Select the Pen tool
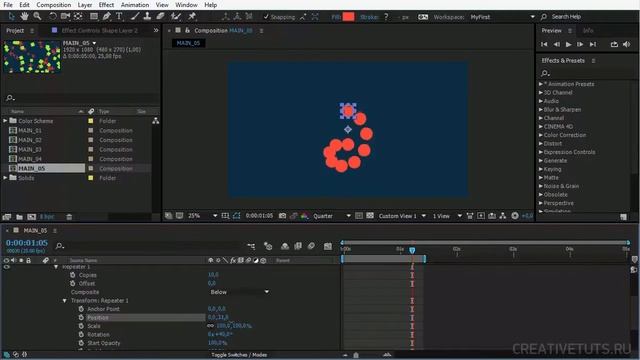640x360 pixels. pyautogui.click(x=106, y=16)
